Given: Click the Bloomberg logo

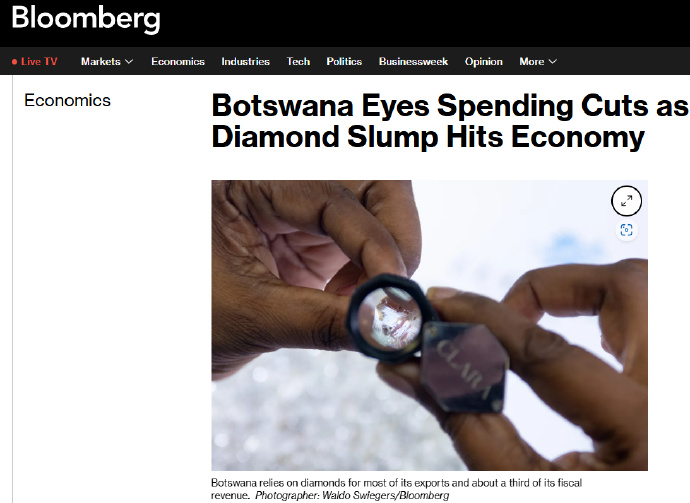Looking at the screenshot, I should click(86, 19).
